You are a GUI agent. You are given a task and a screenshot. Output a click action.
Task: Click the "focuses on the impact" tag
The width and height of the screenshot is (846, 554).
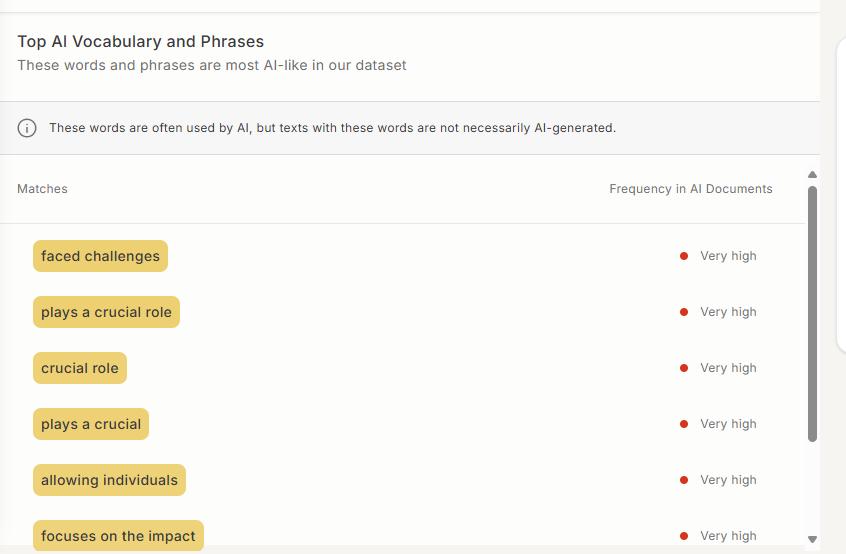point(118,536)
